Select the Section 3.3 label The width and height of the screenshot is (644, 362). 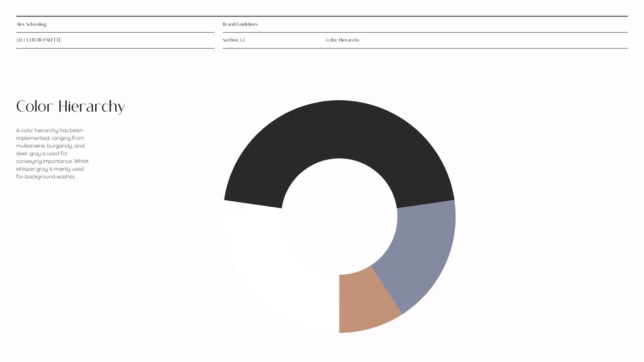234,40
